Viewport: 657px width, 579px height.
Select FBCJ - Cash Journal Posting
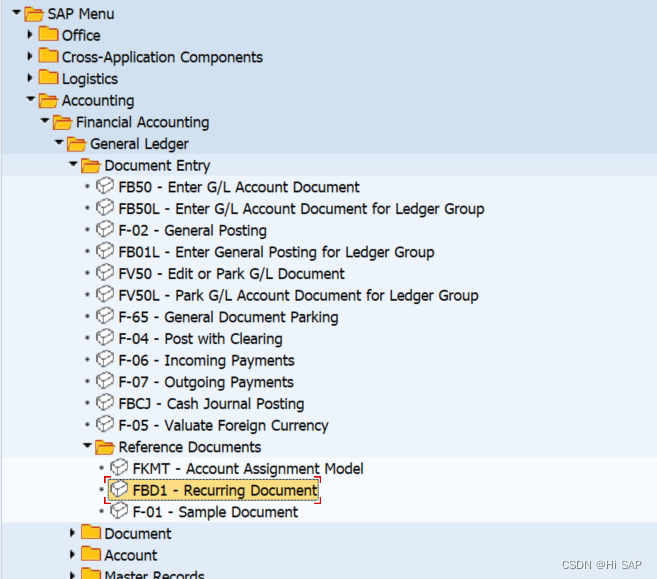[x=211, y=404]
